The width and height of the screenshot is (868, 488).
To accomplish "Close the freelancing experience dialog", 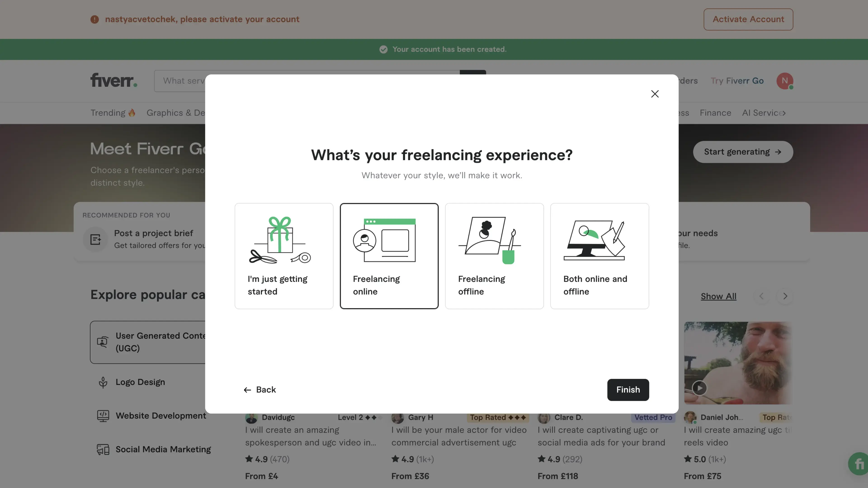I will pos(655,94).
